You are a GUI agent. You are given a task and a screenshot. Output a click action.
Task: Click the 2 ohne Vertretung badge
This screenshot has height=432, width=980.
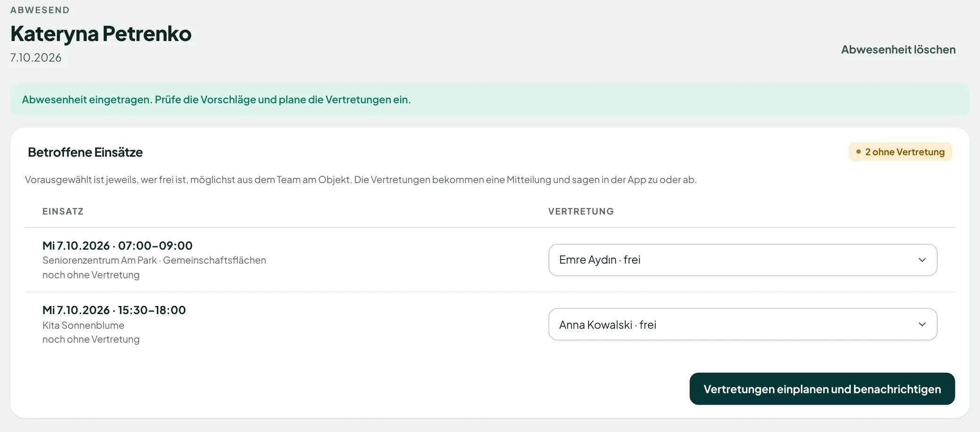[x=900, y=152]
